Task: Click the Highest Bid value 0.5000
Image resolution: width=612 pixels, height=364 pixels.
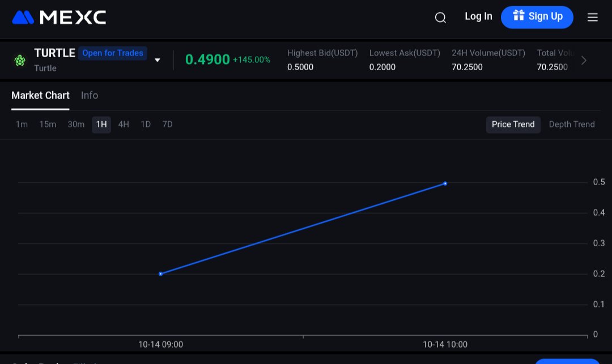Action: coord(300,67)
